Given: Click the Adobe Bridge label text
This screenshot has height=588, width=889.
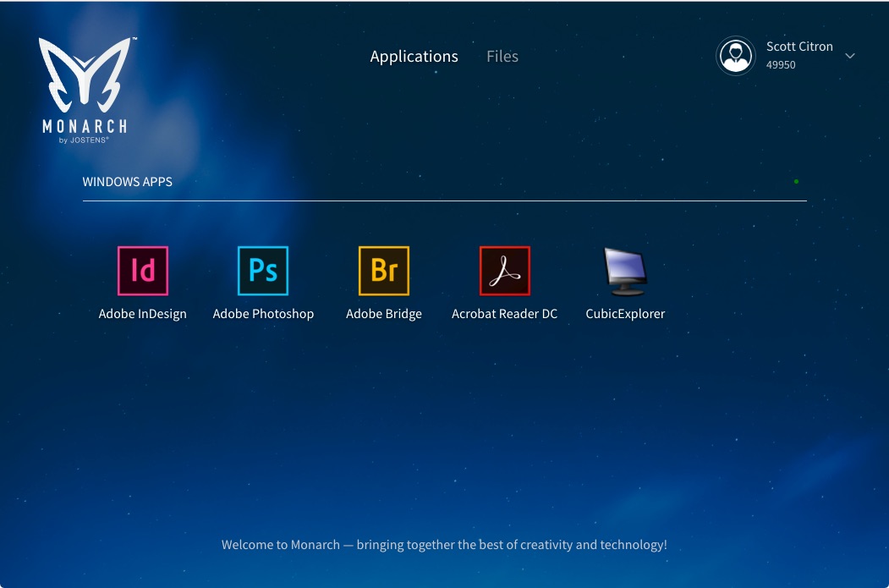Looking at the screenshot, I should [x=384, y=314].
